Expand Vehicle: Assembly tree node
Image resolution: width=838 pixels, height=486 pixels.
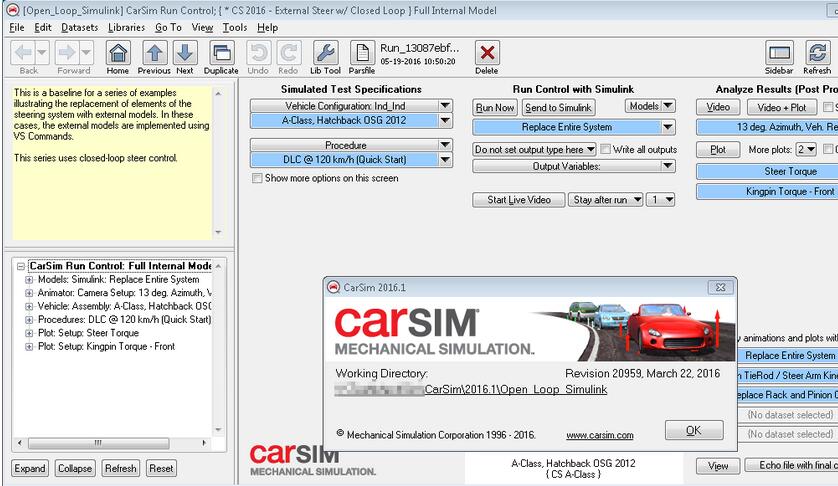pos(29,306)
